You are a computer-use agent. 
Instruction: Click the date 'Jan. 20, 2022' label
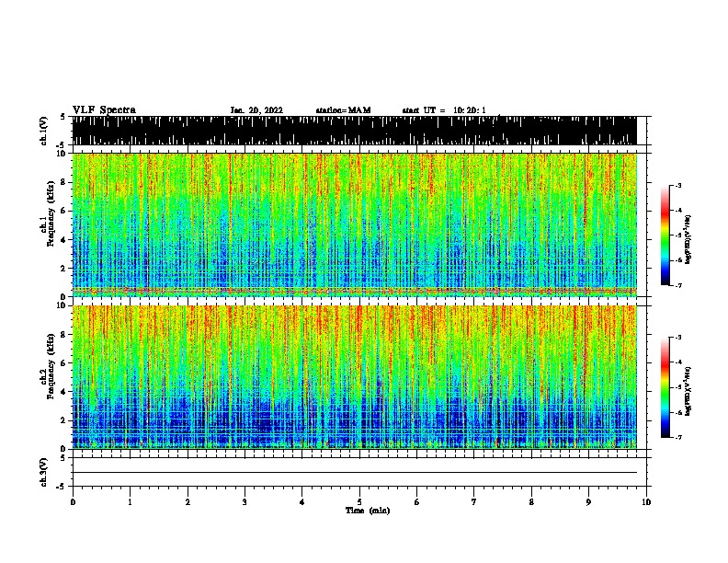(x=256, y=110)
